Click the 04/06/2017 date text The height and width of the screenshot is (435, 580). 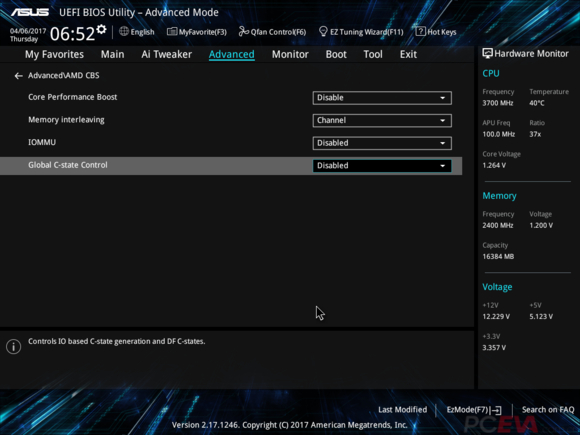[x=28, y=31]
